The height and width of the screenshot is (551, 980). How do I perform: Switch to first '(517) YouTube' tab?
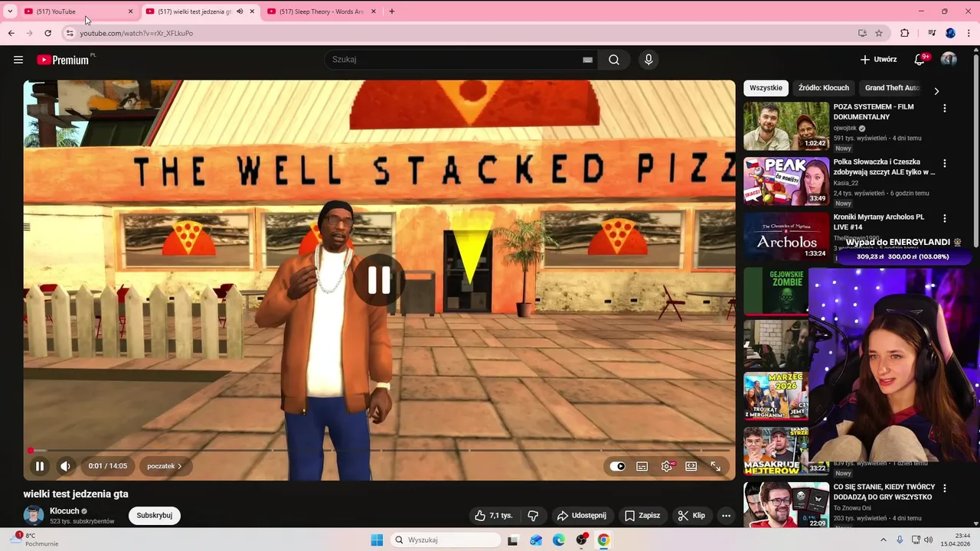click(77, 11)
